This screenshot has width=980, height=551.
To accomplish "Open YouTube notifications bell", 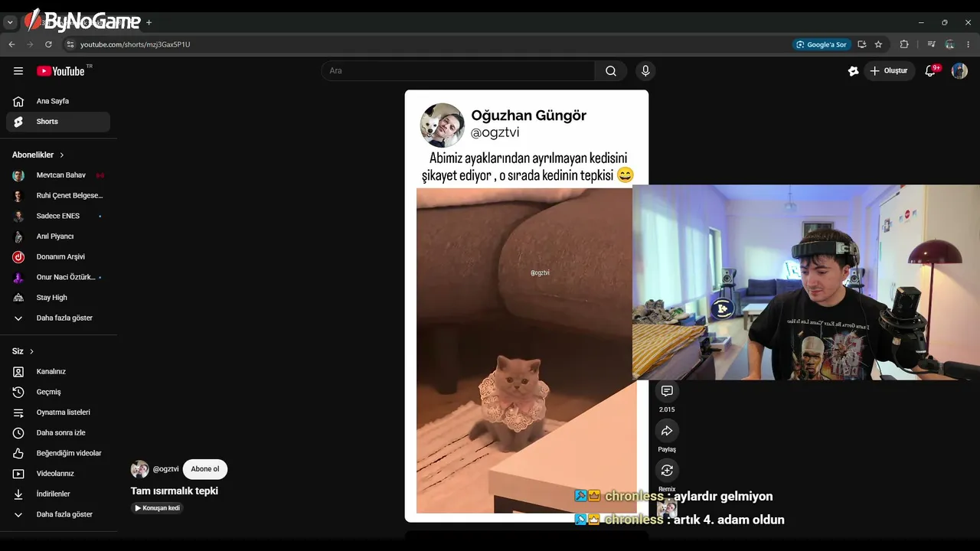I will 930,71.
